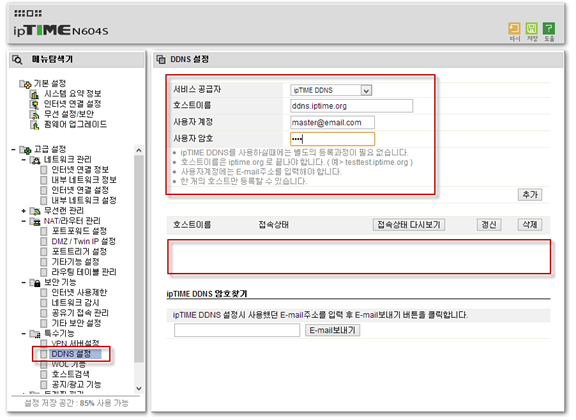Screen dimensions: 576x420
Task: Click the NAT/라우터 관리 folder icon
Action: point(35,222)
